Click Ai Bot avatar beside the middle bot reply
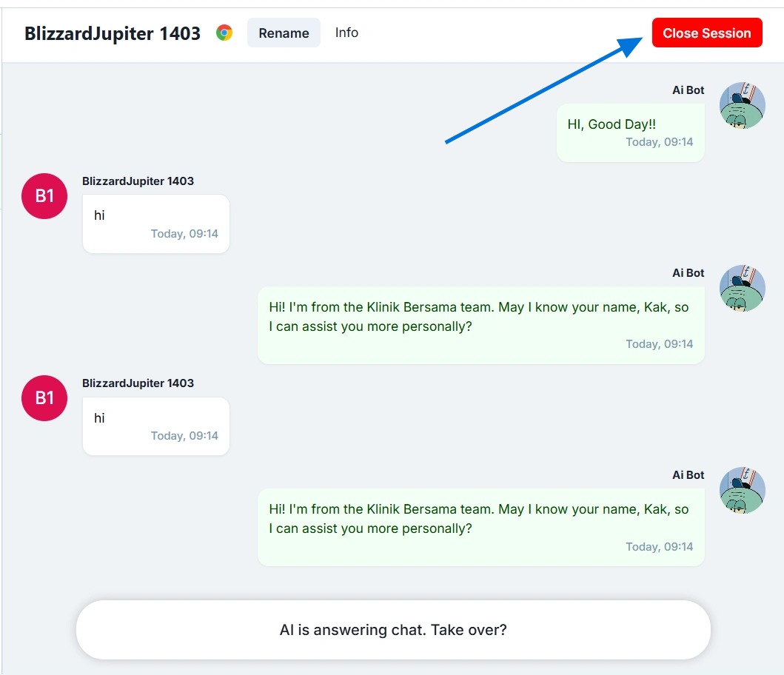Image resolution: width=784 pixels, height=675 pixels. point(742,288)
